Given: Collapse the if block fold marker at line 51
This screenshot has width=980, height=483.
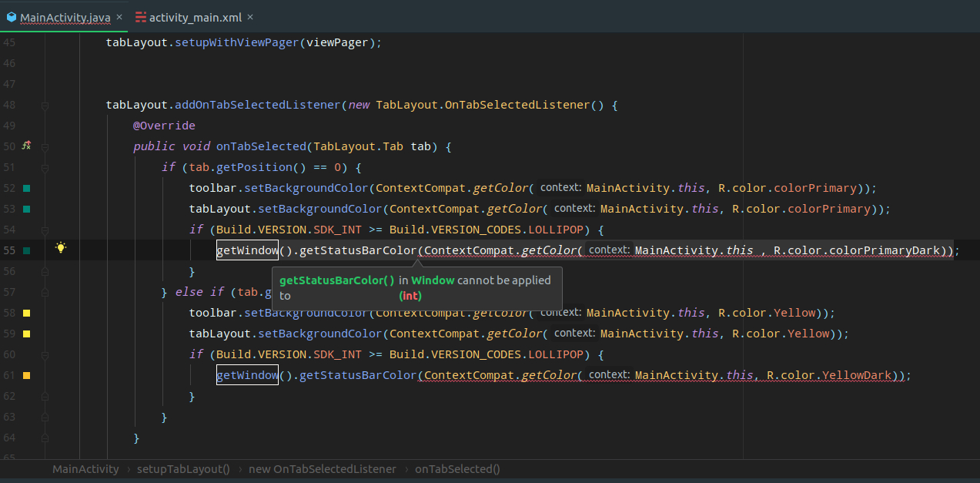Looking at the screenshot, I should [x=45, y=167].
